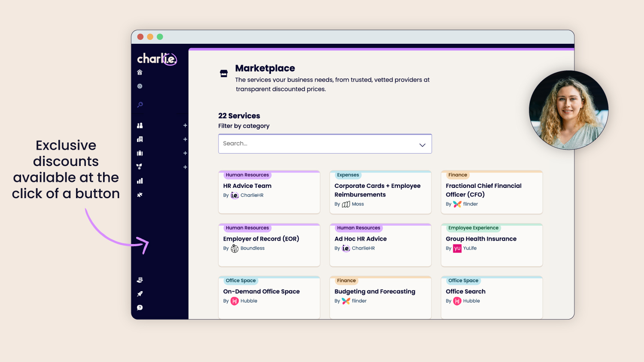
Task: Open the Group Health Insurance card
Action: point(492,245)
